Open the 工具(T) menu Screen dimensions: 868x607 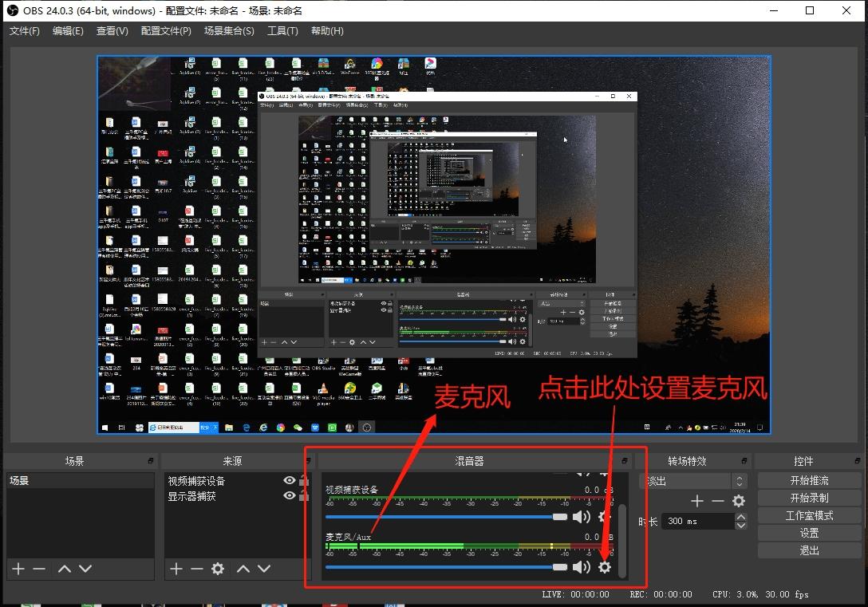[282, 31]
